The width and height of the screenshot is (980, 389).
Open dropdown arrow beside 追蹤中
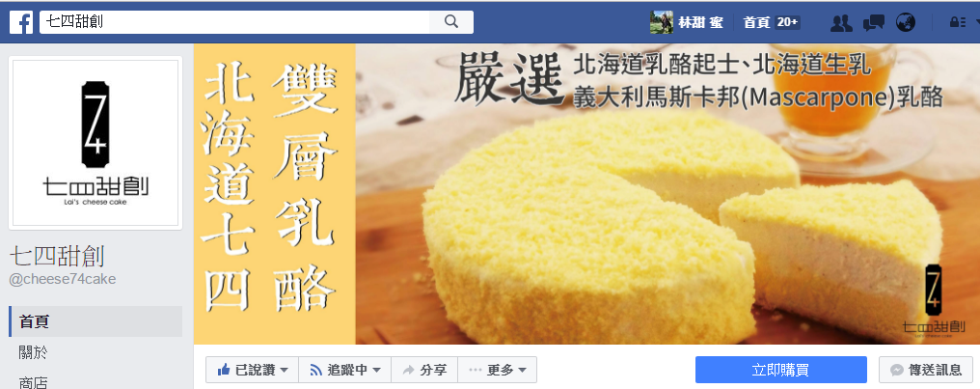[x=377, y=371]
